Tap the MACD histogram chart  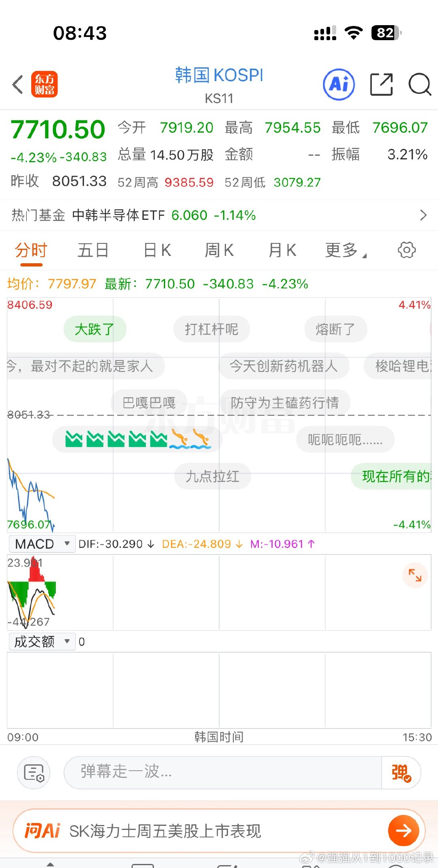[x=219, y=592]
